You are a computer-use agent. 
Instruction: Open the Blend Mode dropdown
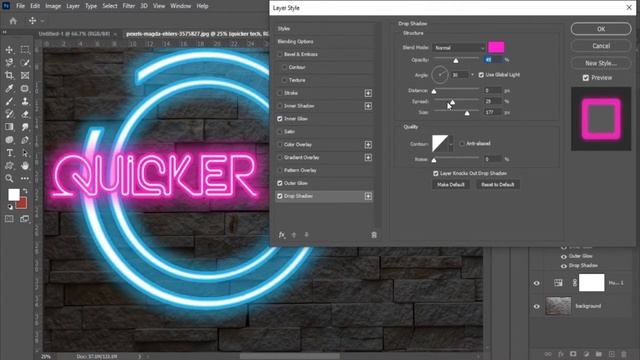[459, 48]
